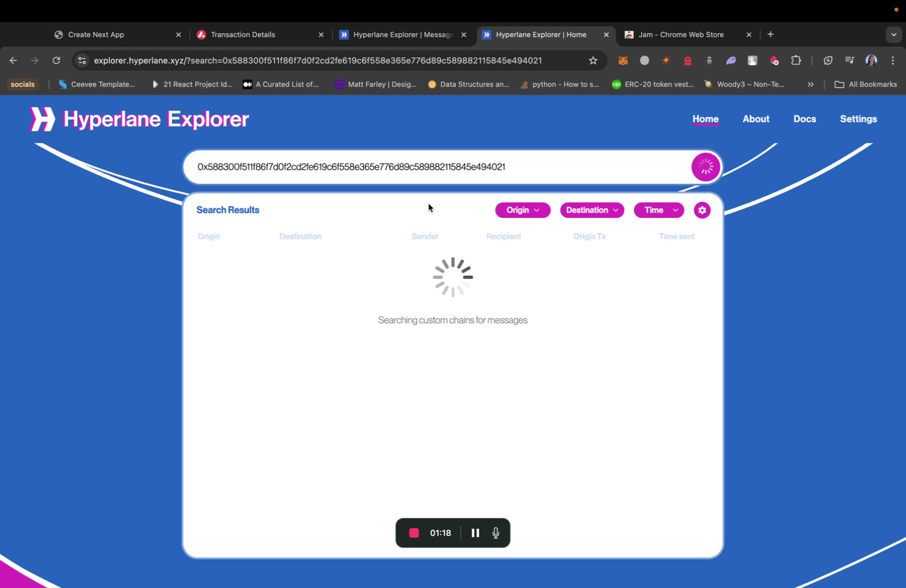Viewport: 906px width, 588px height.
Task: Open the Chrome profile avatar
Action: coord(871,60)
